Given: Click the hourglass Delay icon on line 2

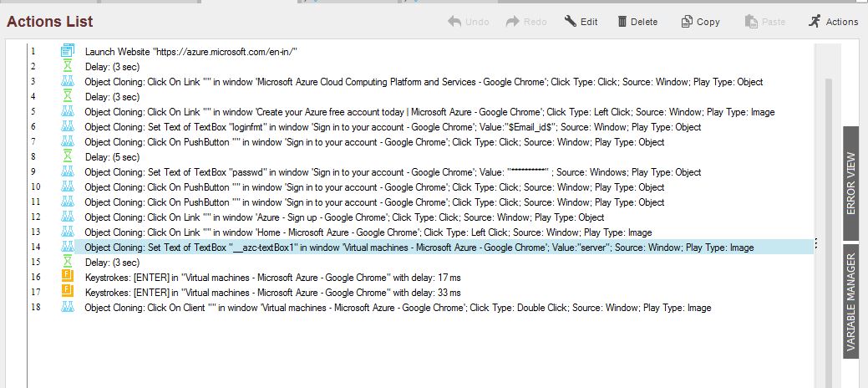Looking at the screenshot, I should tap(68, 67).
